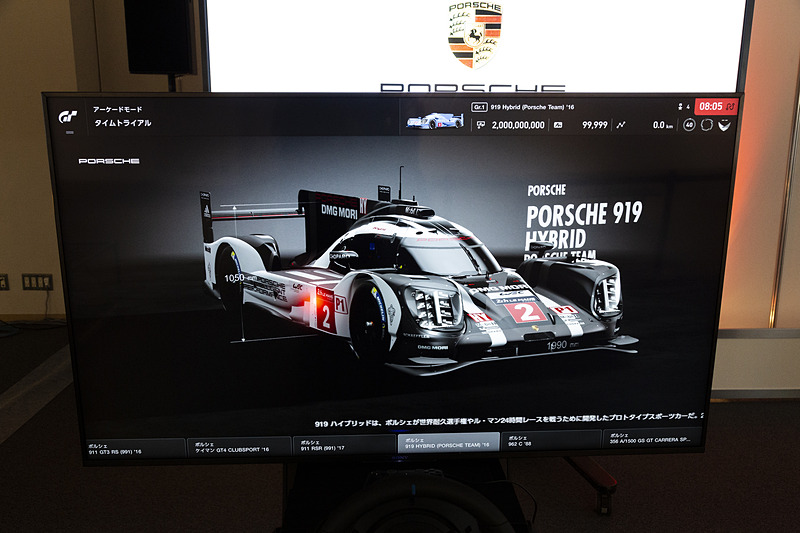
Task: Select the 919 Hybrid (Porsche Team) '16 tab
Action: tap(448, 442)
